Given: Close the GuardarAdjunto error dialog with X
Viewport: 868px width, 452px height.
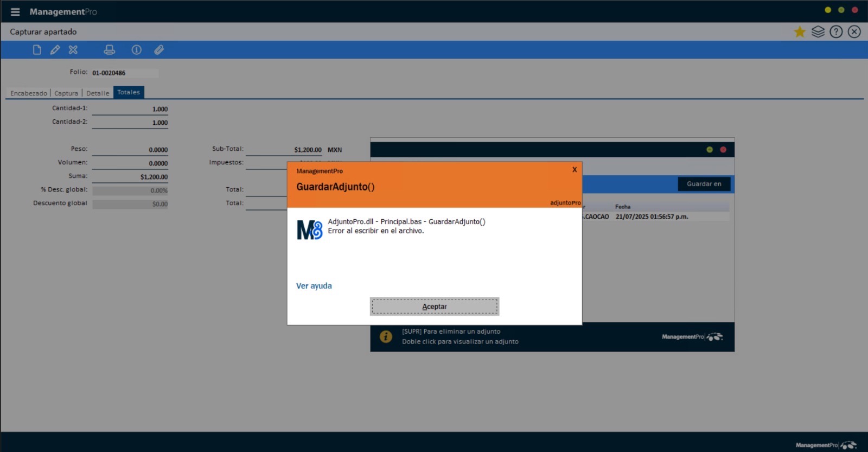Looking at the screenshot, I should point(575,170).
